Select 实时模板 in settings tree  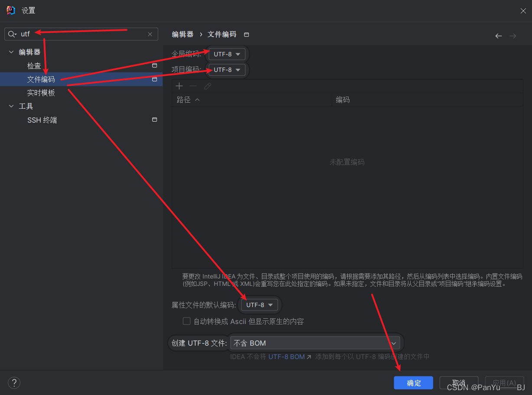[41, 93]
